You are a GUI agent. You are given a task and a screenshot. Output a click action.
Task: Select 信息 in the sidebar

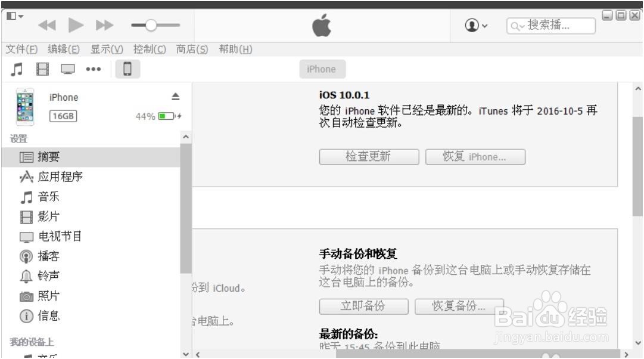pyautogui.click(x=91, y=316)
